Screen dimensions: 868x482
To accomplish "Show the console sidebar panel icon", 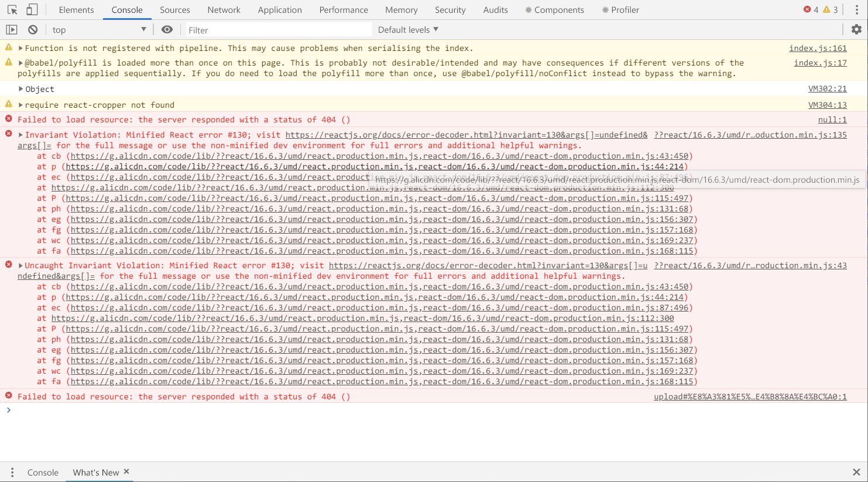I will point(12,30).
